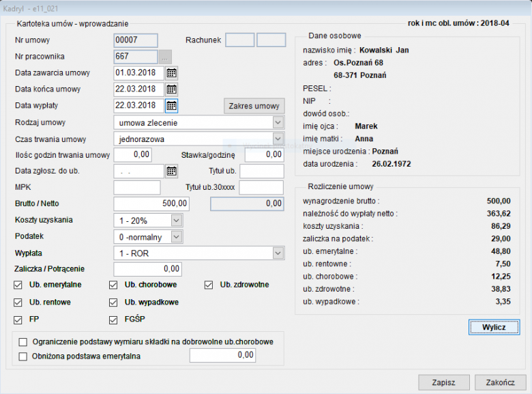Toggle the Ub. zdrowotne checkbox
Image resolution: width=532 pixels, height=394 pixels.
209,285
